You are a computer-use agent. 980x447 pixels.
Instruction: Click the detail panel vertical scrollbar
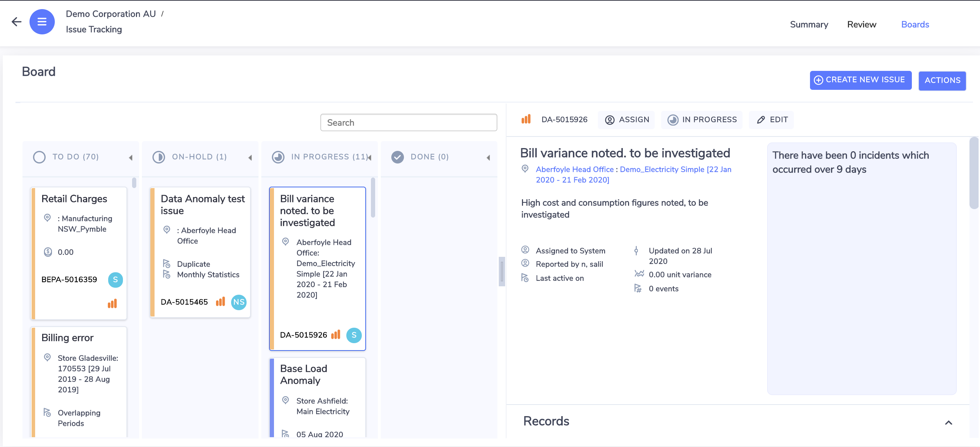coord(974,173)
